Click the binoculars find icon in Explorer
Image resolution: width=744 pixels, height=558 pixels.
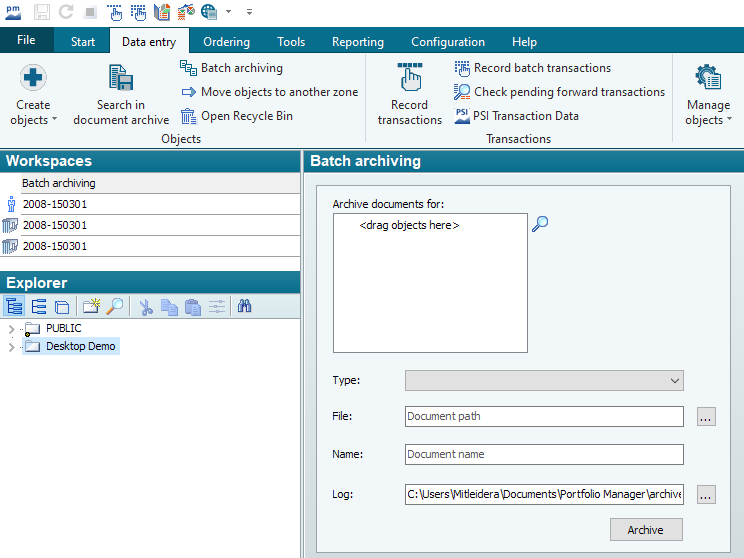(x=243, y=307)
